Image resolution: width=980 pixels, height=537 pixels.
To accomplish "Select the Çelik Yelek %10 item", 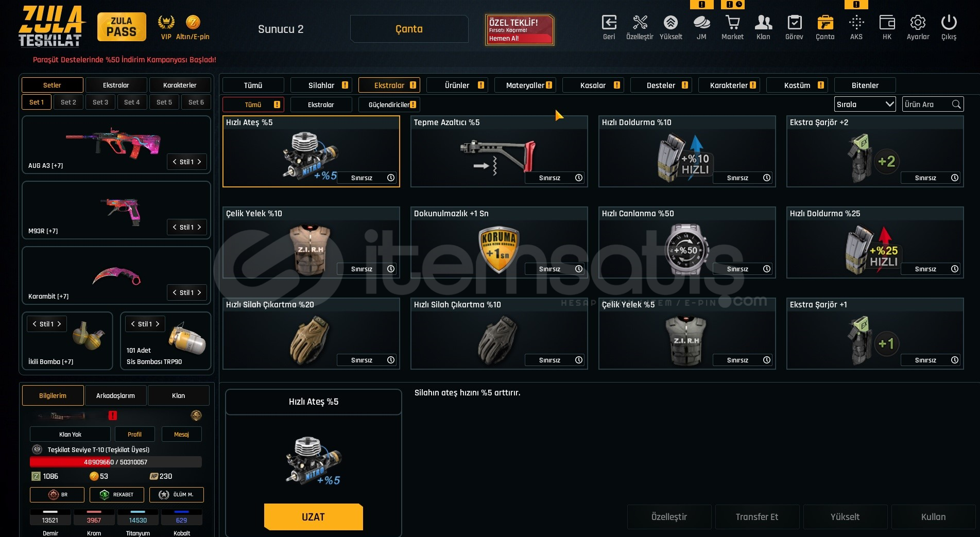I will [x=311, y=242].
